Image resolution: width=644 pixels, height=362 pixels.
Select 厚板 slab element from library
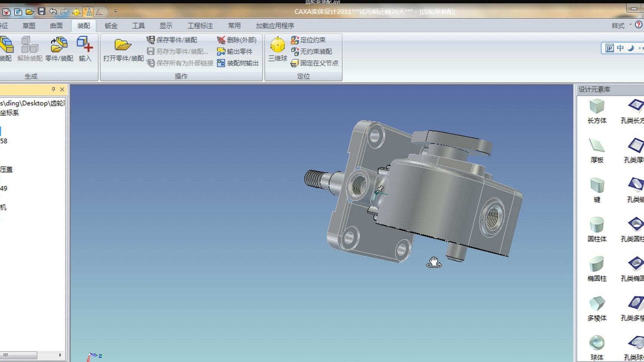[x=597, y=151]
